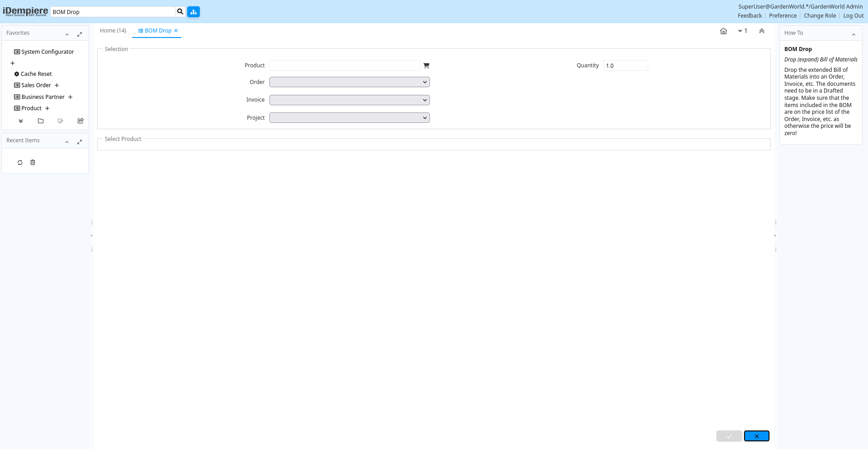Click the menu tree icon beside search

193,12
